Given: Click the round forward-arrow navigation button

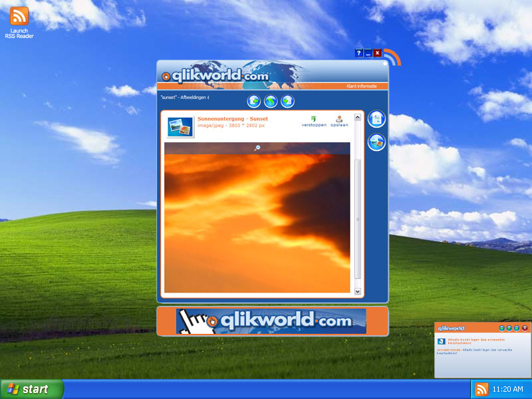Looking at the screenshot, I should point(287,101).
